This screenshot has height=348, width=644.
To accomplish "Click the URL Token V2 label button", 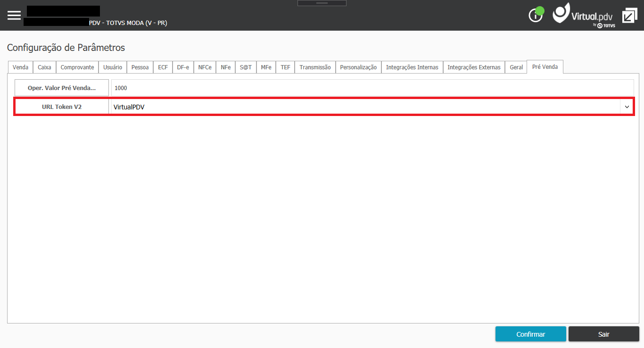I will [62, 107].
